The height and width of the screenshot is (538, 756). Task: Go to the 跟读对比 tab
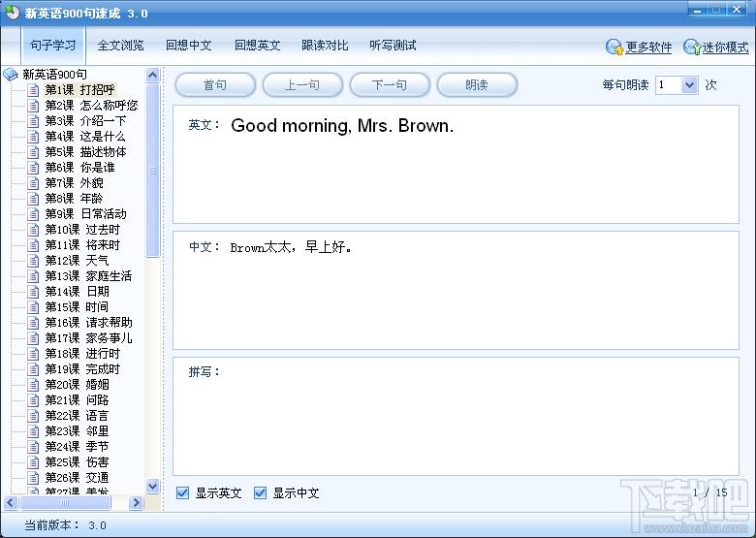click(x=325, y=46)
